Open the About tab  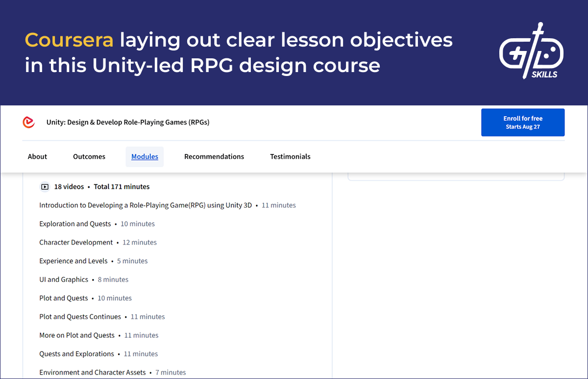pyautogui.click(x=37, y=157)
